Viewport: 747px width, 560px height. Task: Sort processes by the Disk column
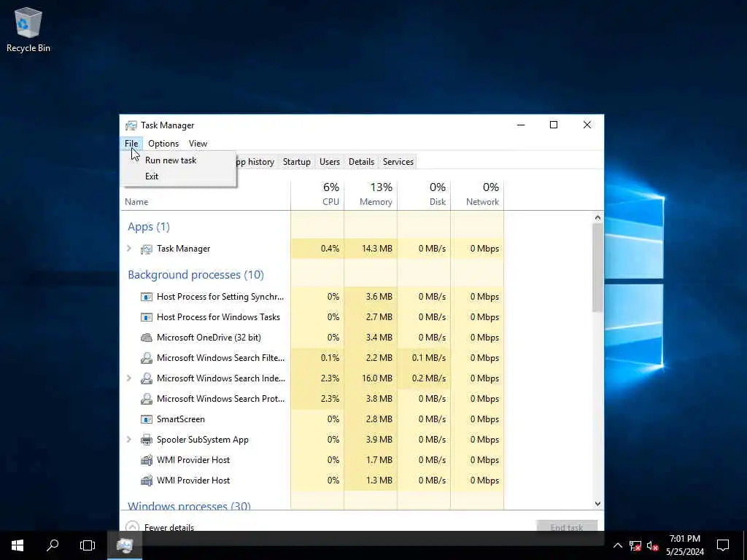(x=424, y=195)
